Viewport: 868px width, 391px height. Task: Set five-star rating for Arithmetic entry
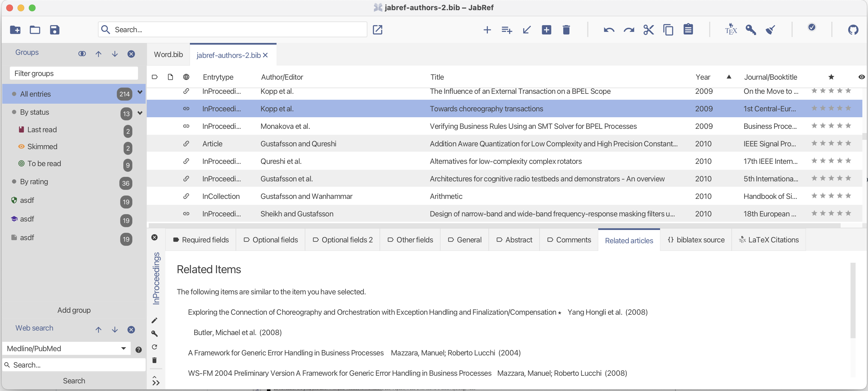click(x=848, y=196)
